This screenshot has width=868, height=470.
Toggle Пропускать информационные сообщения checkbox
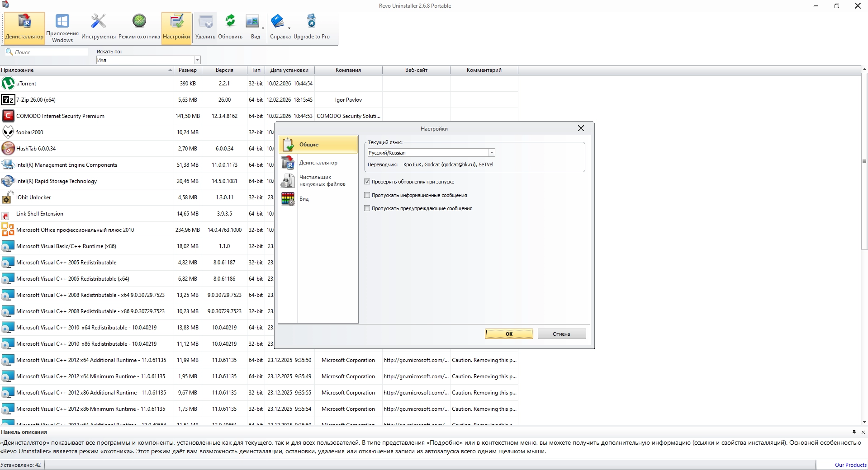pos(367,195)
